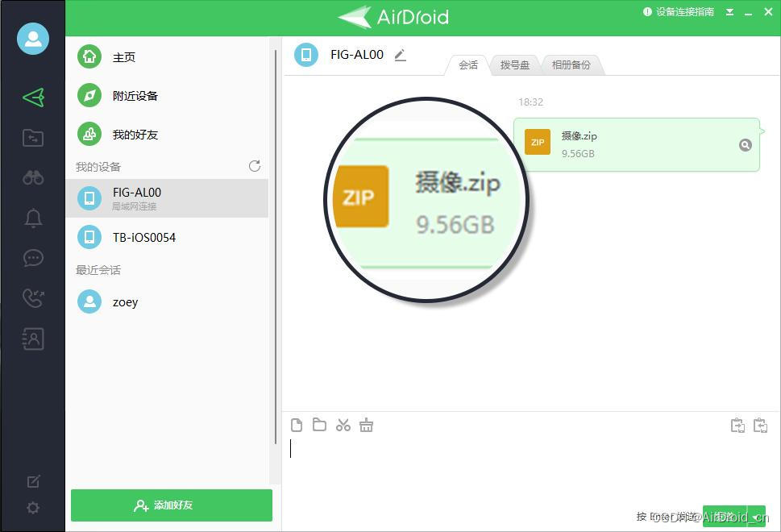Click the 9.56GB file size text
This screenshot has width=781, height=532.
pyautogui.click(x=578, y=153)
